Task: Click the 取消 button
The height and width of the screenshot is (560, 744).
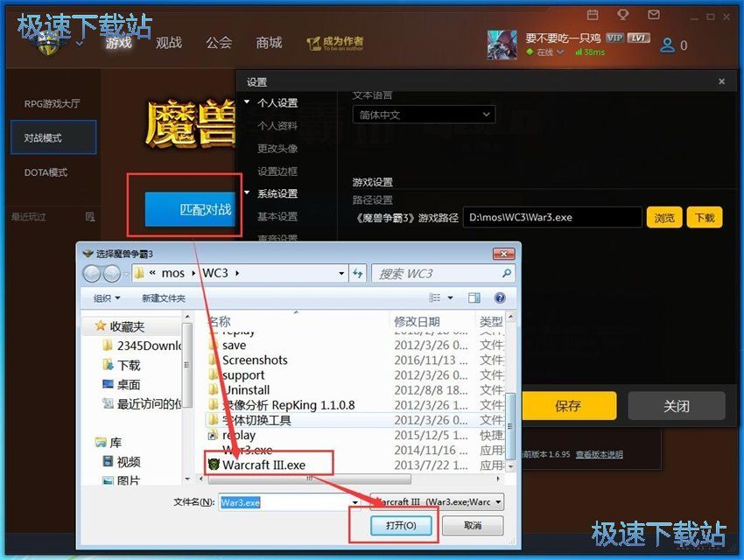Action: coord(473,525)
